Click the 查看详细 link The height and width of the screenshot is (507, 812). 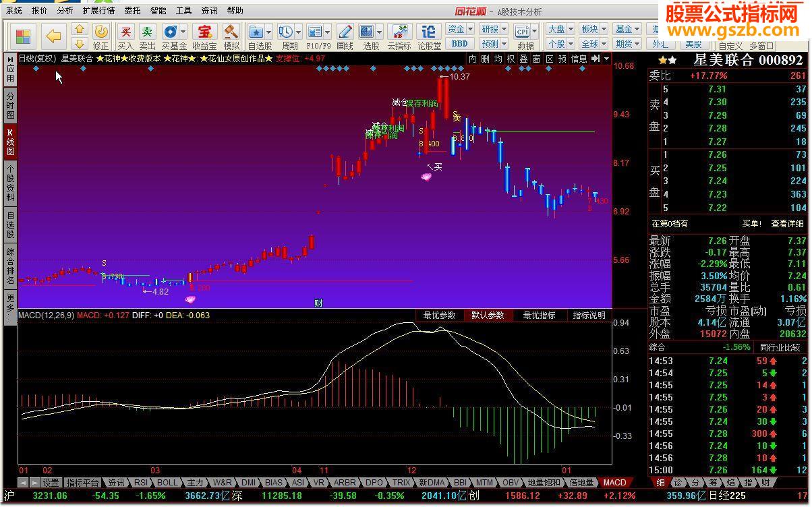tap(787, 224)
